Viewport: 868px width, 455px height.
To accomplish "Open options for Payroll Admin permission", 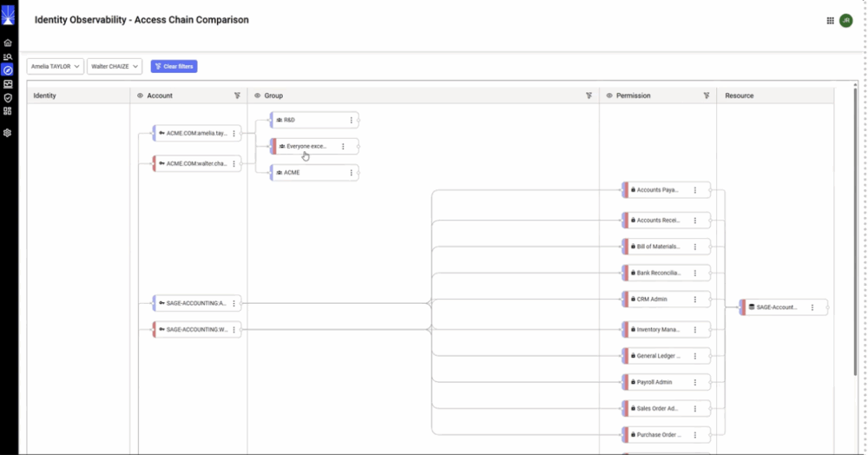I will click(x=695, y=382).
